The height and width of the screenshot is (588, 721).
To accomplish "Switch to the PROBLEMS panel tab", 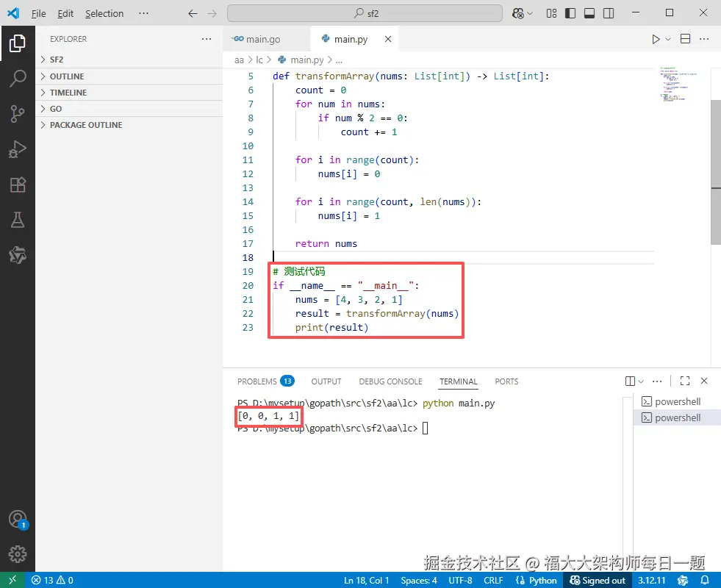I will click(265, 381).
